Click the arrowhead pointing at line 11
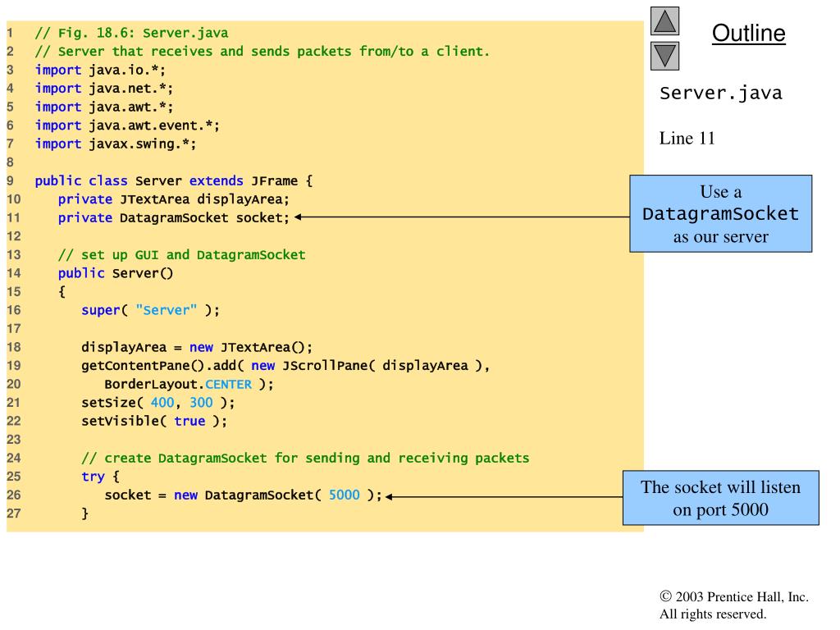Viewport: 840px width, 630px height. pos(299,217)
